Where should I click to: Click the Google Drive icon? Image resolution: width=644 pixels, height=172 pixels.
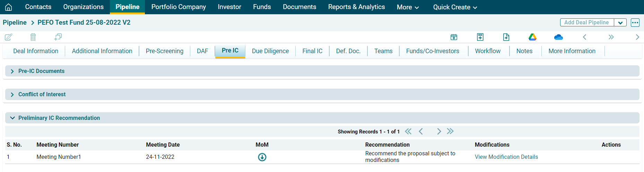coord(532,37)
